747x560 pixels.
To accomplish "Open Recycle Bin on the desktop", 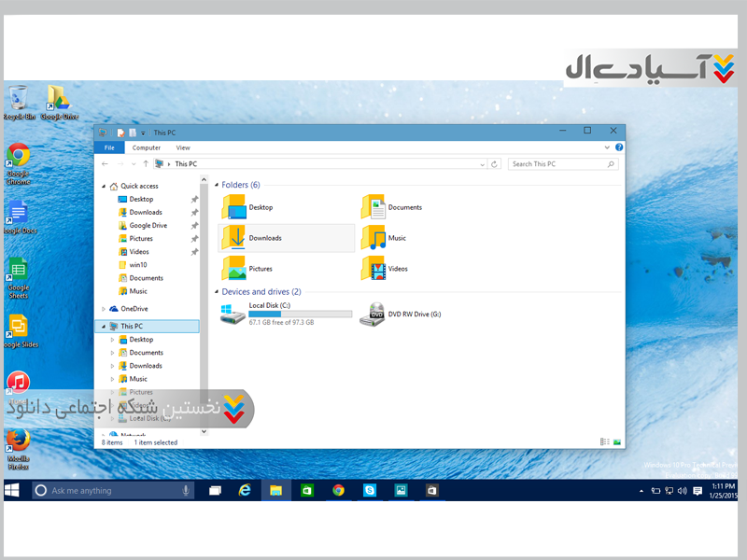I will click(18, 98).
